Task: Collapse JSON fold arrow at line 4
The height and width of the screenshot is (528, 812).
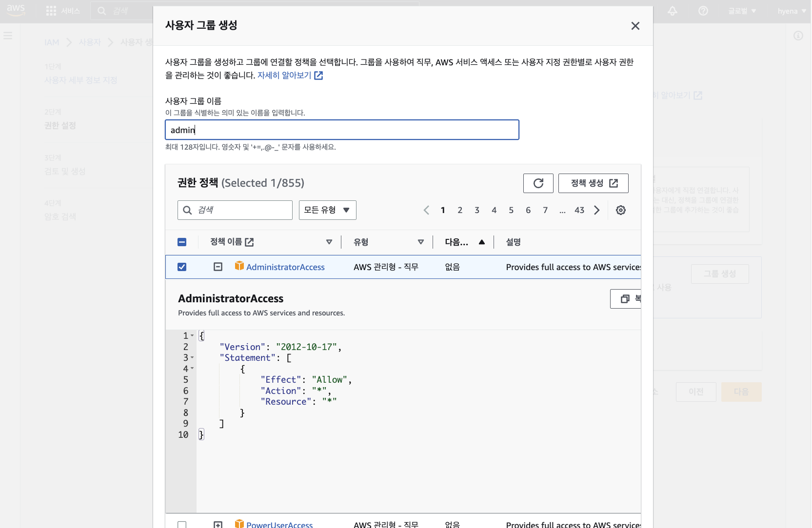Action: click(x=192, y=369)
